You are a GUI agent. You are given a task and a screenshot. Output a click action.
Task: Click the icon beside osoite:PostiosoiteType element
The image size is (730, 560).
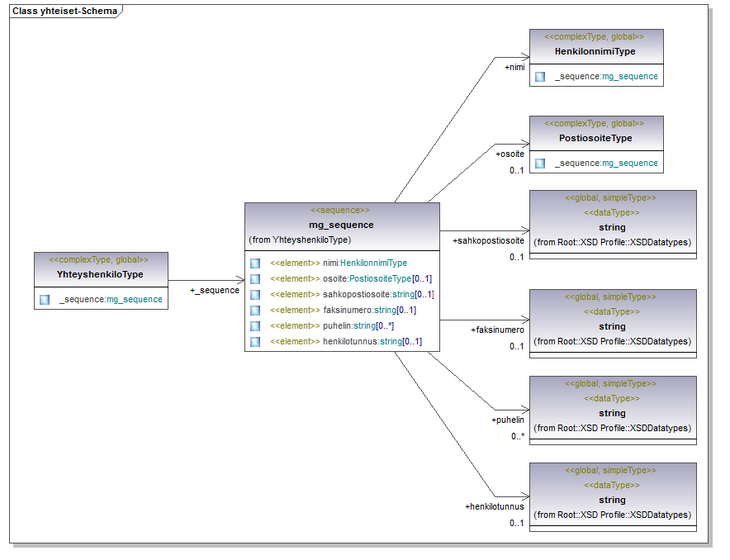(255, 279)
